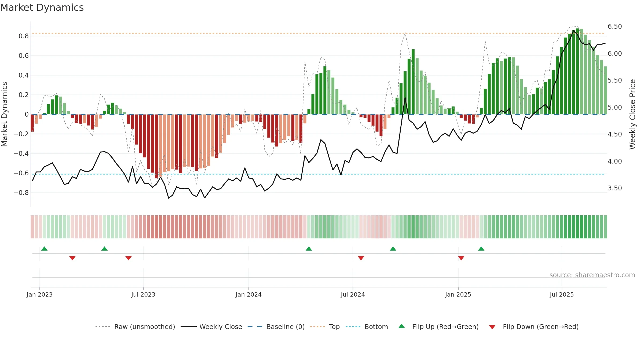Toggle the Baseline (0) legend entry

coord(276,327)
